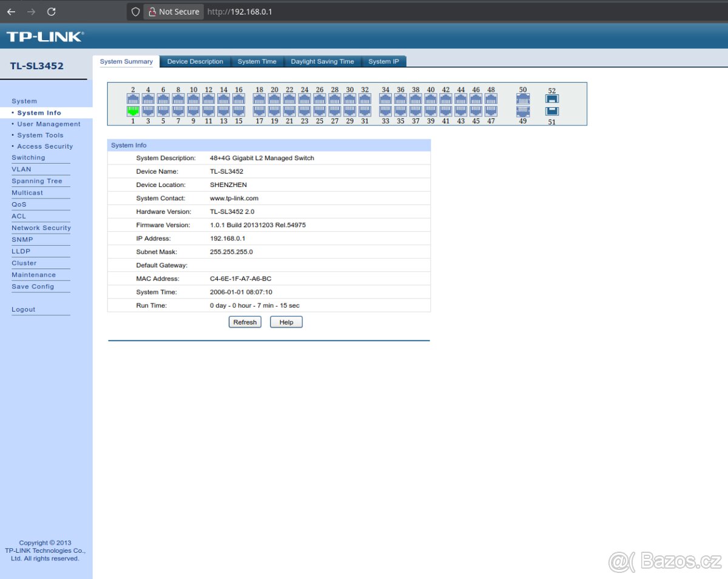Select the port 2 icon
Viewport: 728px width, 579px height.
tap(133, 98)
